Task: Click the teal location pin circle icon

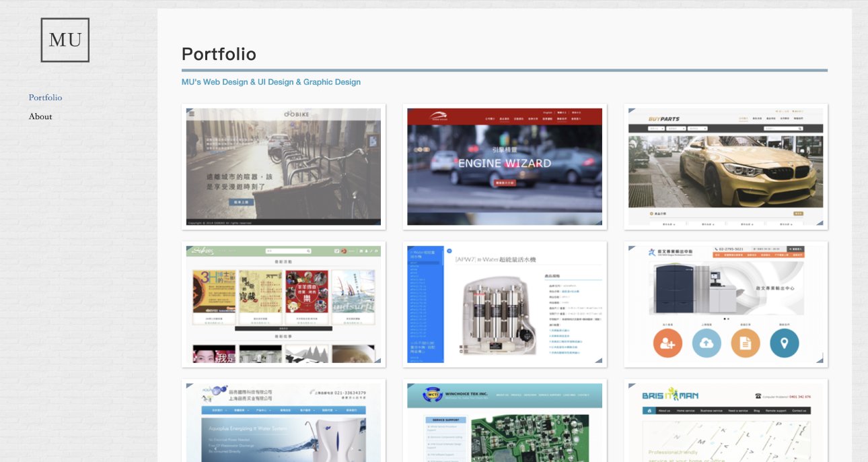Action: tap(784, 343)
